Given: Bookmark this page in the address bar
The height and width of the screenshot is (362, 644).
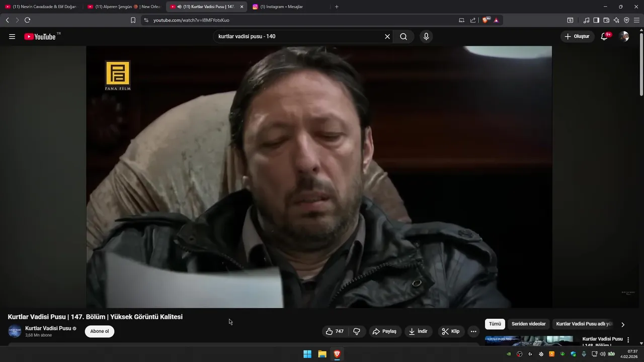Looking at the screenshot, I should (133, 20).
